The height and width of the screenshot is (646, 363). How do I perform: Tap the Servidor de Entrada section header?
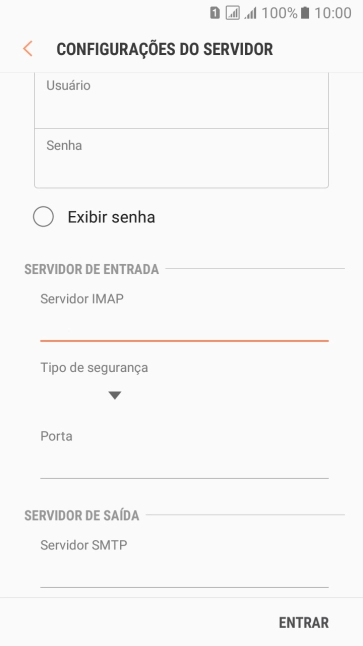tap(91, 269)
